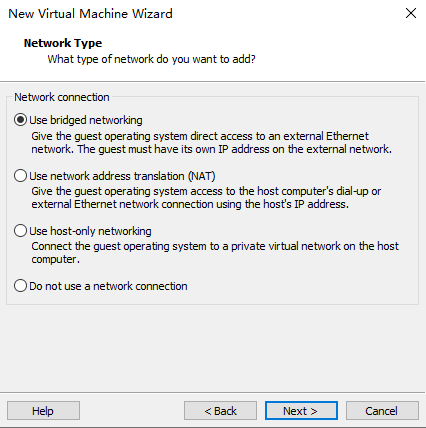Cancel the New Virtual Machine Wizard
Image resolution: width=426 pixels, height=428 pixels.
382,411
